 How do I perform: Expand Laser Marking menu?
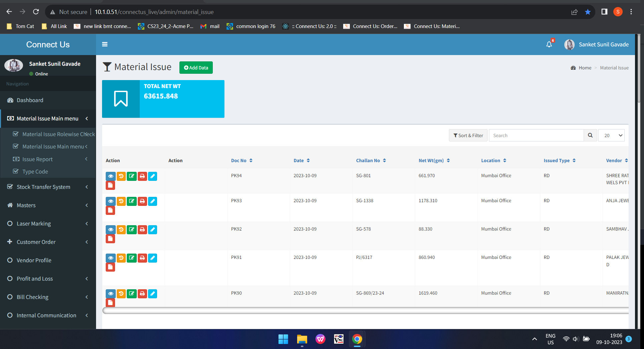pyautogui.click(x=48, y=224)
